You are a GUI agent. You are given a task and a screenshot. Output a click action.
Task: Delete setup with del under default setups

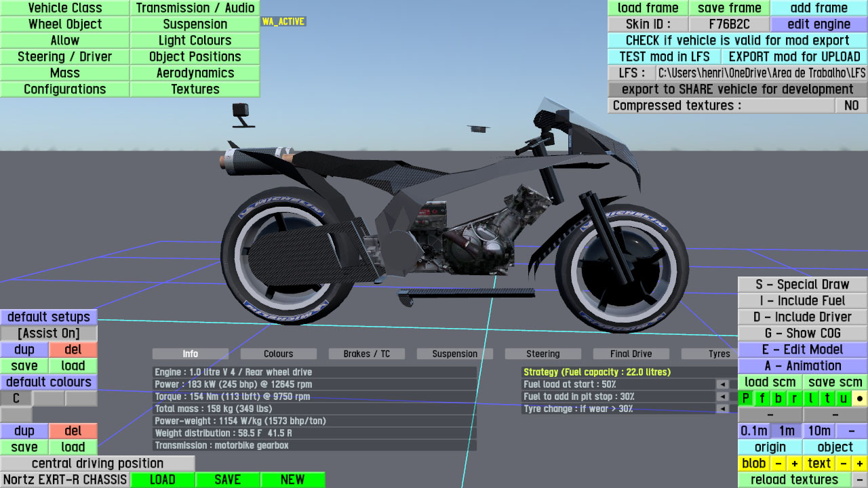[x=73, y=350]
